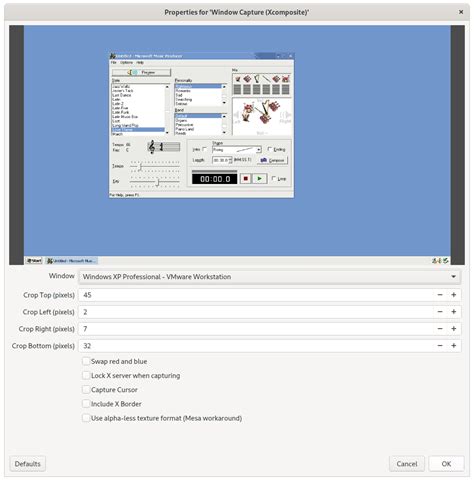Open the Shape dropdown in Music Producer
The image size is (474, 481).
tap(259, 150)
